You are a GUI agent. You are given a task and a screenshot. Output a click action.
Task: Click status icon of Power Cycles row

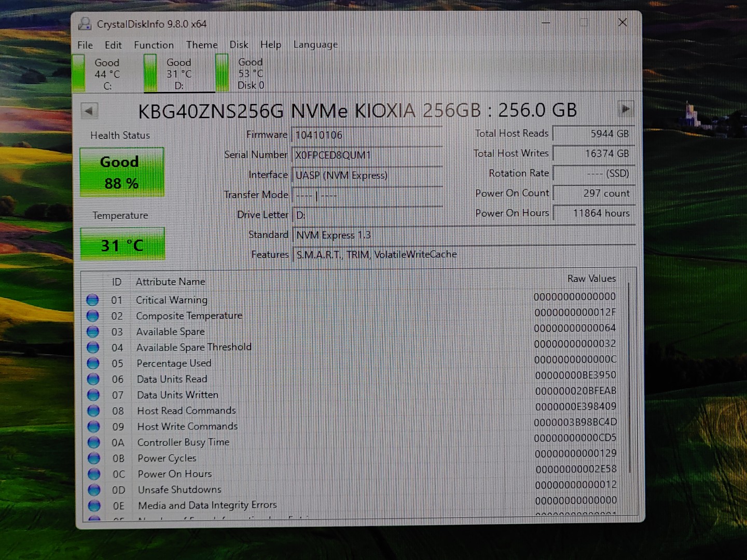[x=94, y=458]
